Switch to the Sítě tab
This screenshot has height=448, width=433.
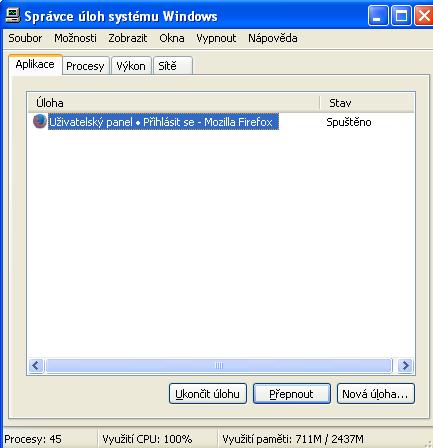click(172, 66)
